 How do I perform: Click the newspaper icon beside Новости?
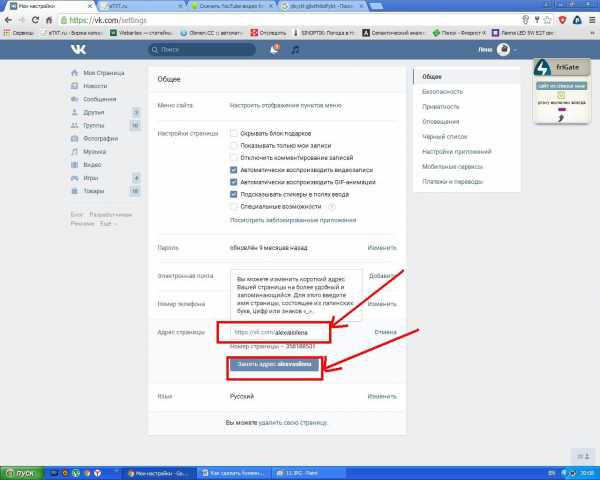point(75,86)
